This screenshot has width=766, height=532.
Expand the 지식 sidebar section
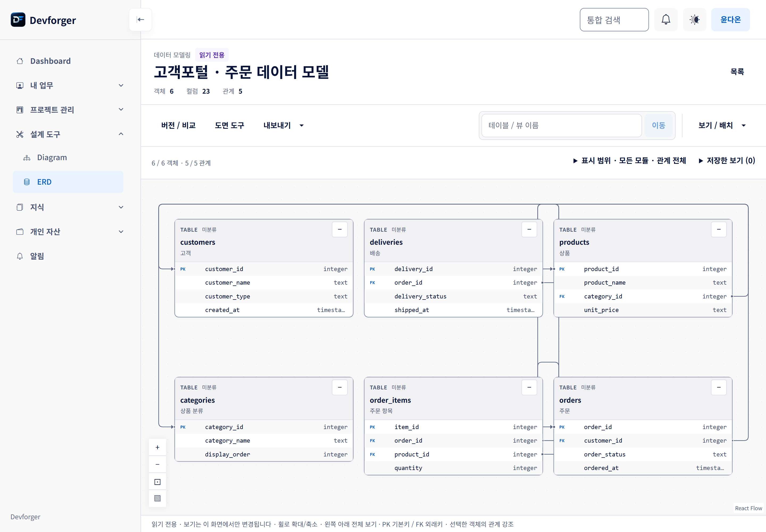[68, 207]
